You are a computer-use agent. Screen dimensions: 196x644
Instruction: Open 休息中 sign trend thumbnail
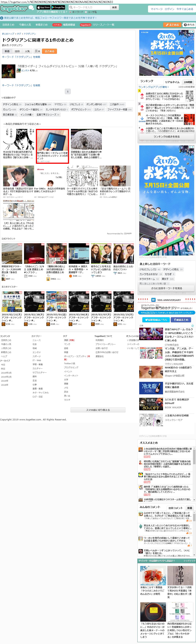(x=180, y=576)
